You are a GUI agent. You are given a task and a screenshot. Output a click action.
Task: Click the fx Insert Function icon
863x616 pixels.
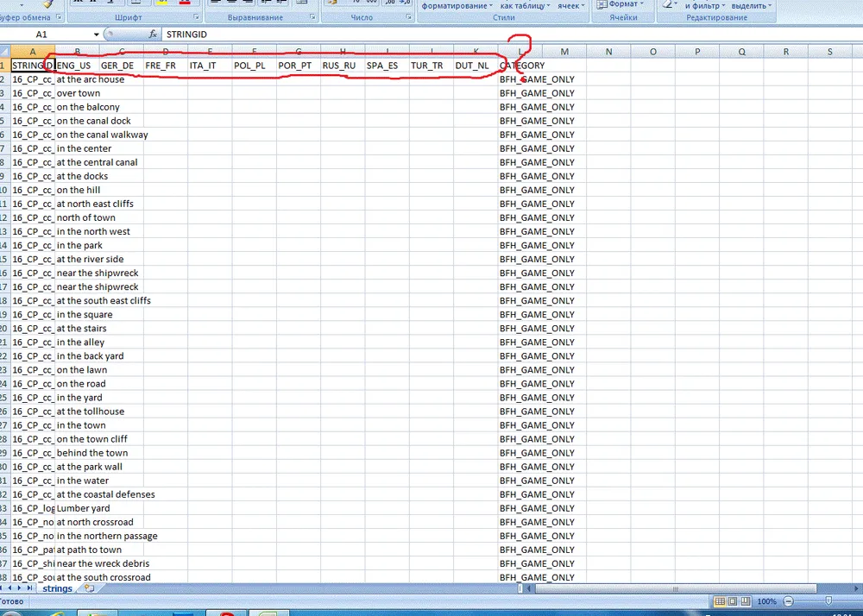point(153,34)
